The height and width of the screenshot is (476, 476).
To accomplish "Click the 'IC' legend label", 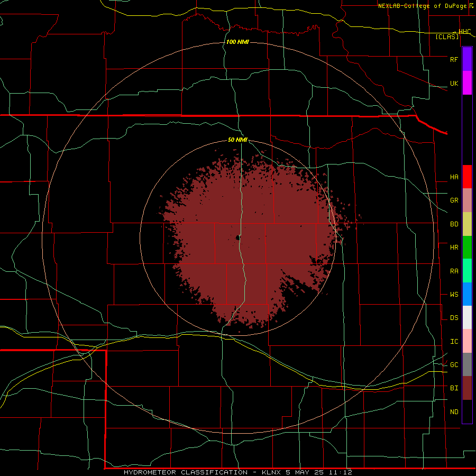I will [454, 341].
